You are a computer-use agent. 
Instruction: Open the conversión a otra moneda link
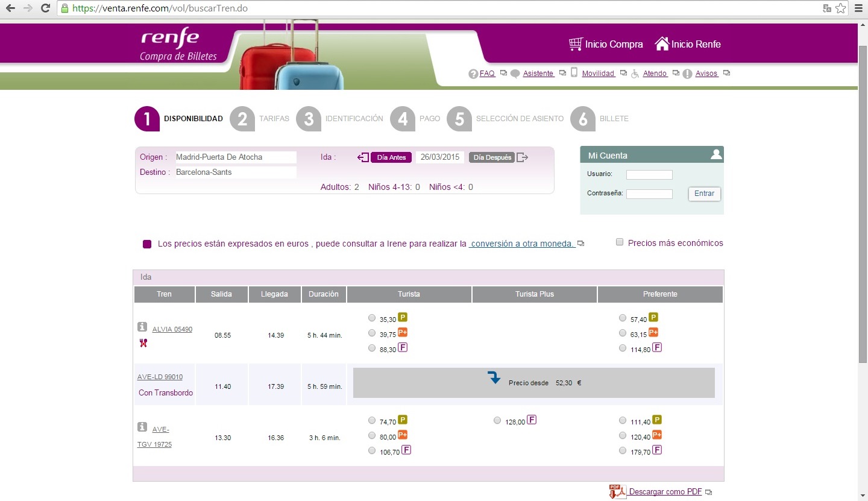(x=521, y=244)
